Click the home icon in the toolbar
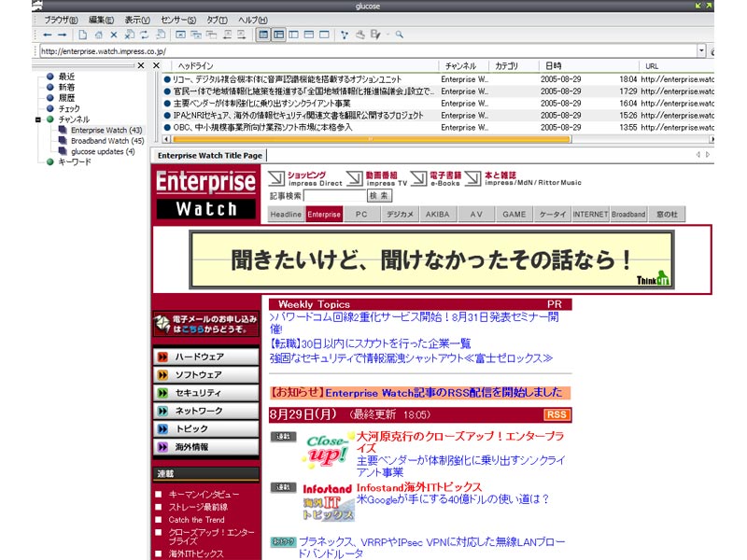This screenshot has width=747, height=560. click(99, 35)
